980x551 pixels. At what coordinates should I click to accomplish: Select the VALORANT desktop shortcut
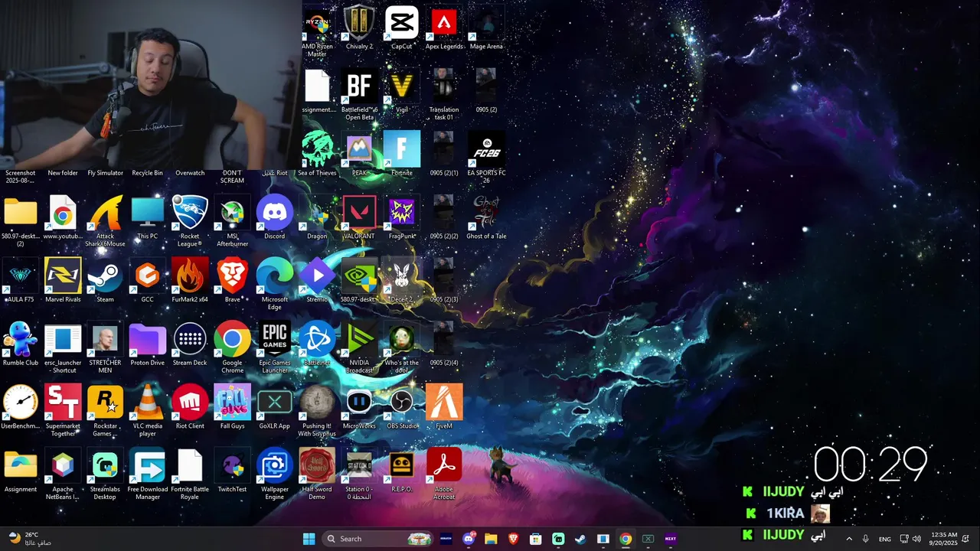[359, 214]
